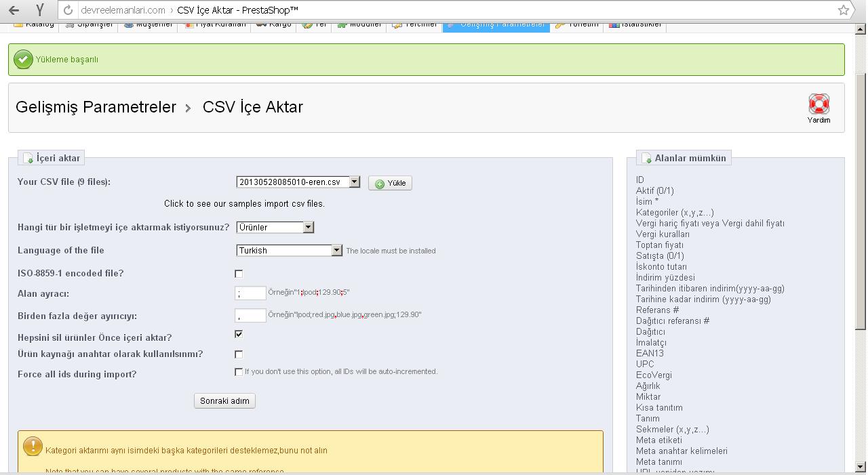Viewport: 868px width, 475px height.
Task: Uncheck Hepsini sil ürünler önce içeri aktar
Action: [x=239, y=334]
